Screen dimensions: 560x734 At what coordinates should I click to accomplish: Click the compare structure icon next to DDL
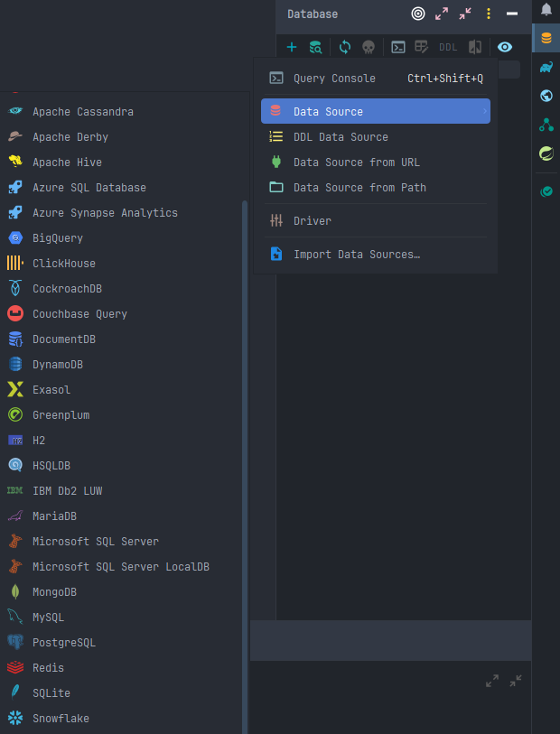pyautogui.click(x=475, y=47)
